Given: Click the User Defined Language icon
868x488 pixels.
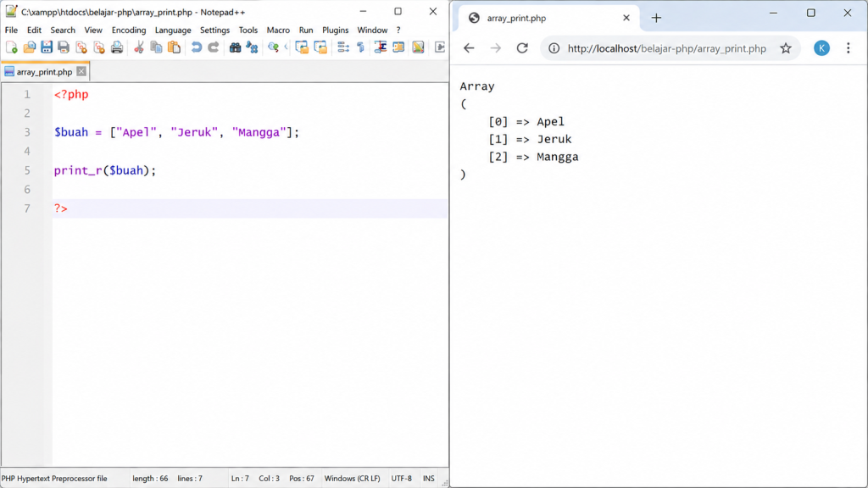Looking at the screenshot, I should click(398, 47).
